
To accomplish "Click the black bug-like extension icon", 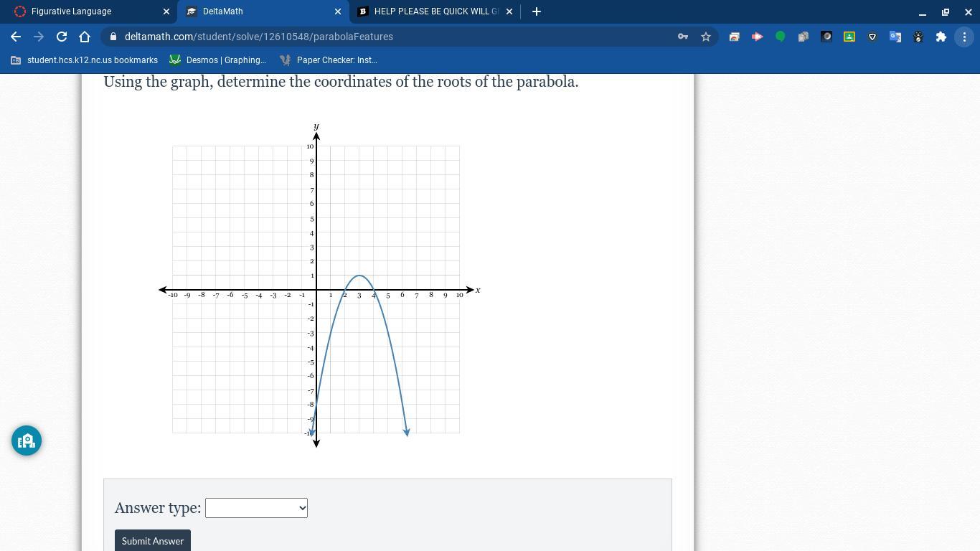I will pyautogui.click(x=918, y=37).
